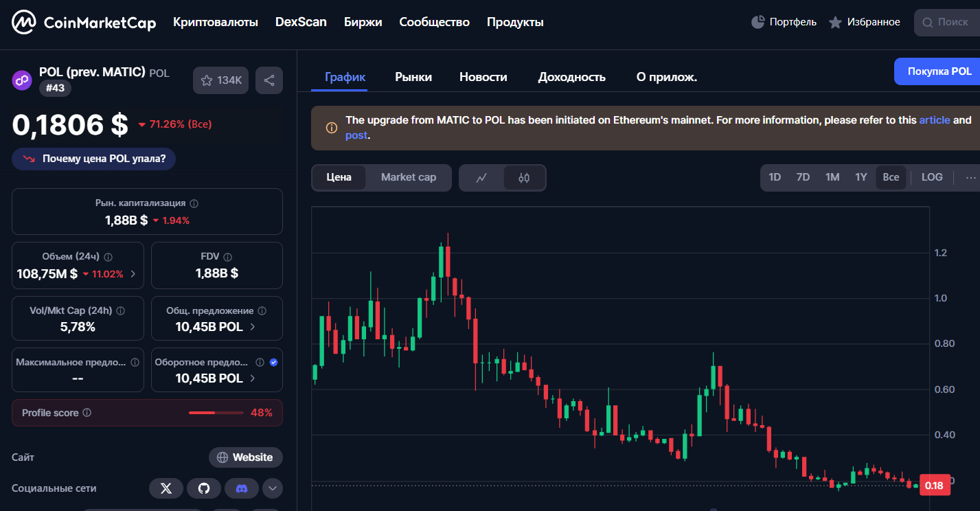Click the CoinMarketCap logo

pyautogui.click(x=84, y=22)
